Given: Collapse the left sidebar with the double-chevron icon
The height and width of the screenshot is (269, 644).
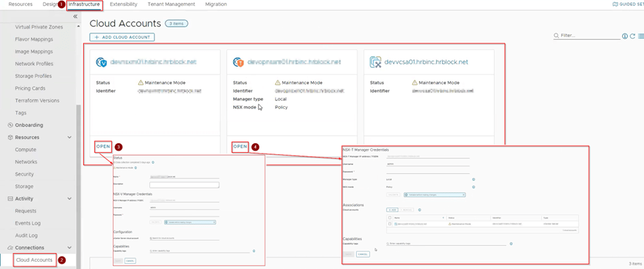Looking at the screenshot, I should tap(75, 16).
